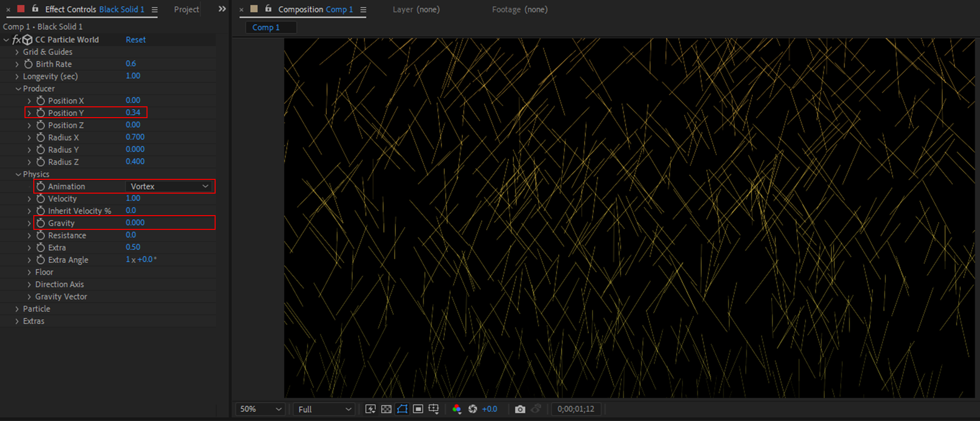Viewport: 980px width, 421px height.
Task: Click the Extra Angle value 1x+0.0°
Action: point(141,259)
